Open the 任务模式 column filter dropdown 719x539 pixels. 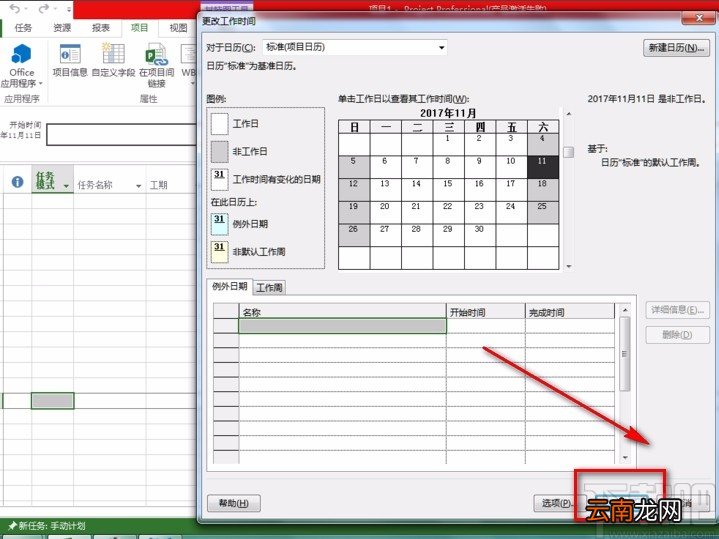[x=66, y=186]
